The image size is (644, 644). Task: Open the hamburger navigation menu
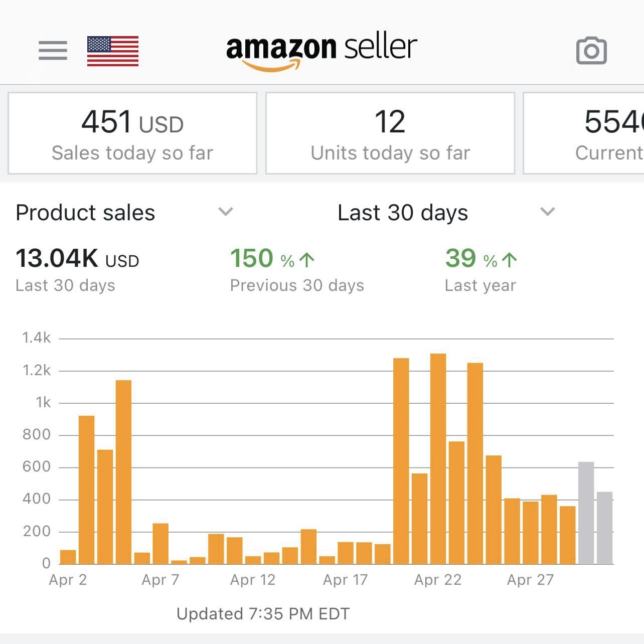point(53,50)
